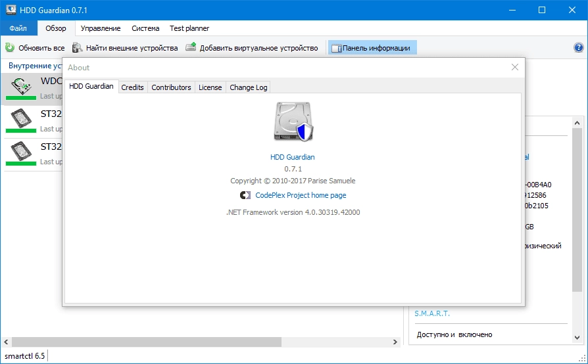Viewport: 588px width, 364px height.
Task: Click the Add virtual device icon
Action: pos(191,47)
